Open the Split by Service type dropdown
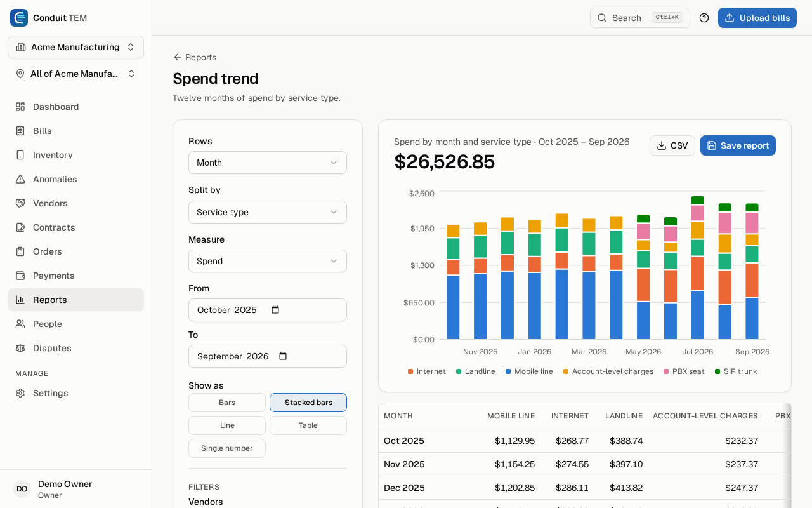The height and width of the screenshot is (508, 812). tap(268, 212)
